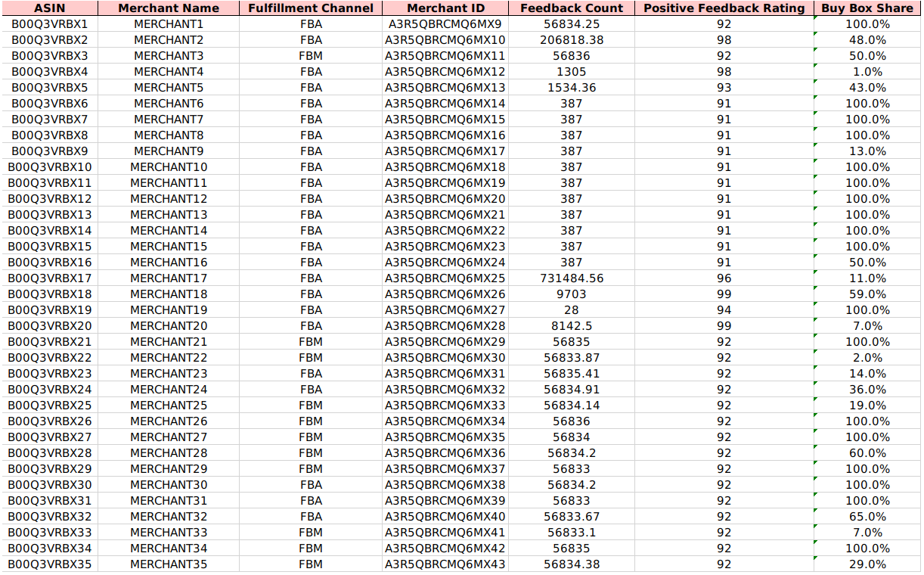This screenshot has width=924, height=575.
Task: Click feedback count 56835.41
Action: [x=572, y=374]
